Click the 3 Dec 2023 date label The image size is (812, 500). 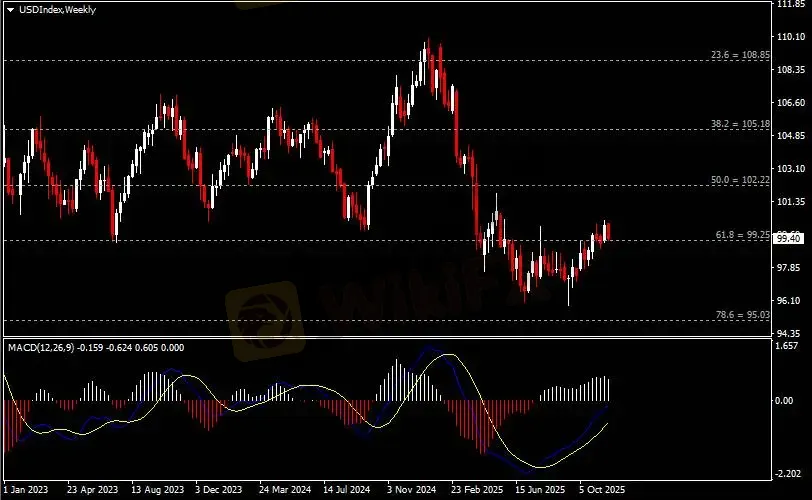(x=219, y=489)
